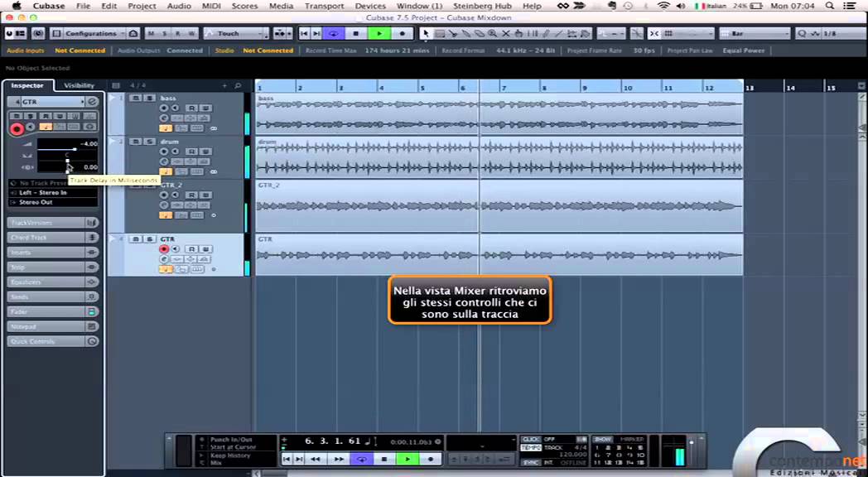Expand the Notepad inspector section
Screen dimensions: 868x477
pyautogui.click(x=53, y=326)
